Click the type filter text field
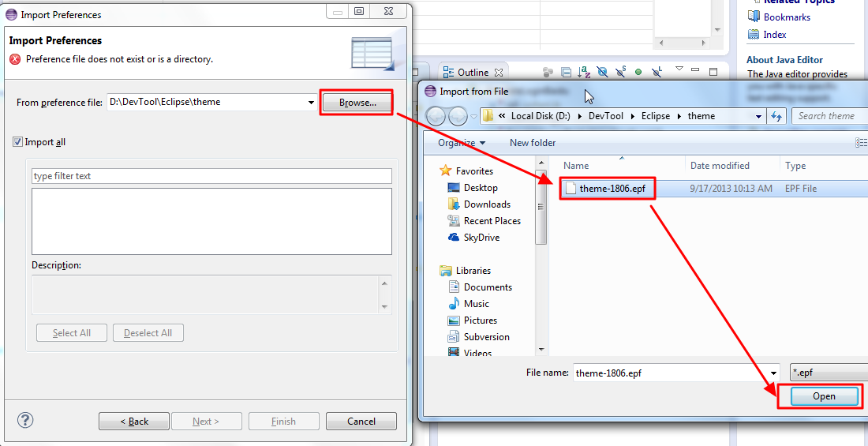 coord(211,176)
